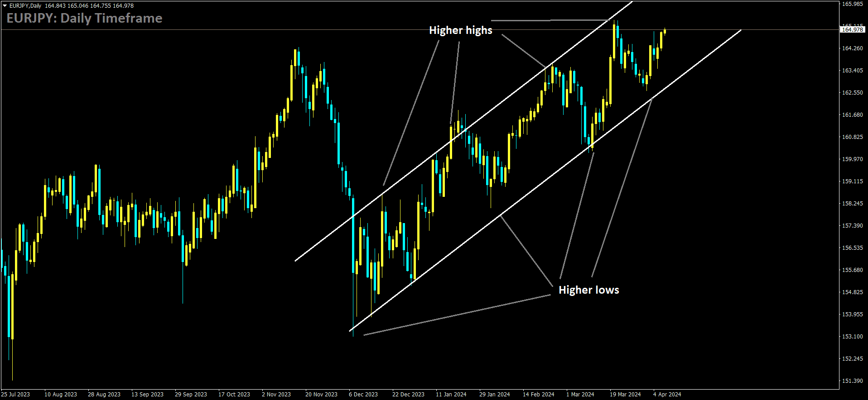The image size is (868, 400).
Task: Click the 165.985 price axis label
Action: click(x=852, y=4)
